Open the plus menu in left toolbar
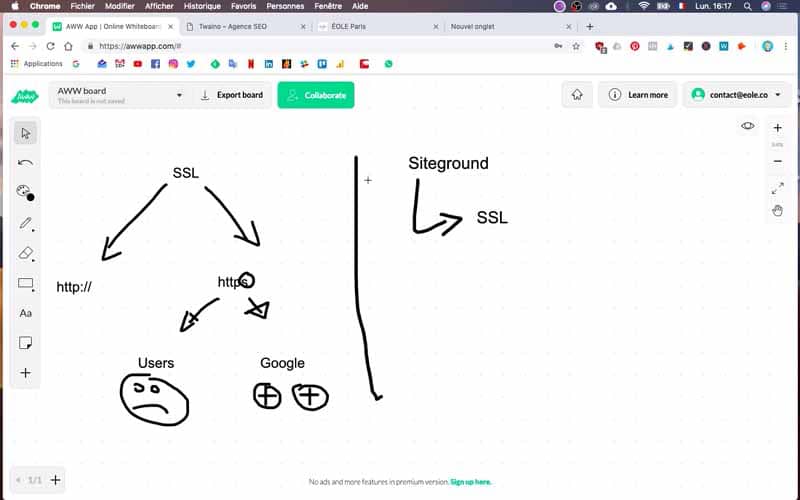Screen dimensions: 800x500 point(25,373)
